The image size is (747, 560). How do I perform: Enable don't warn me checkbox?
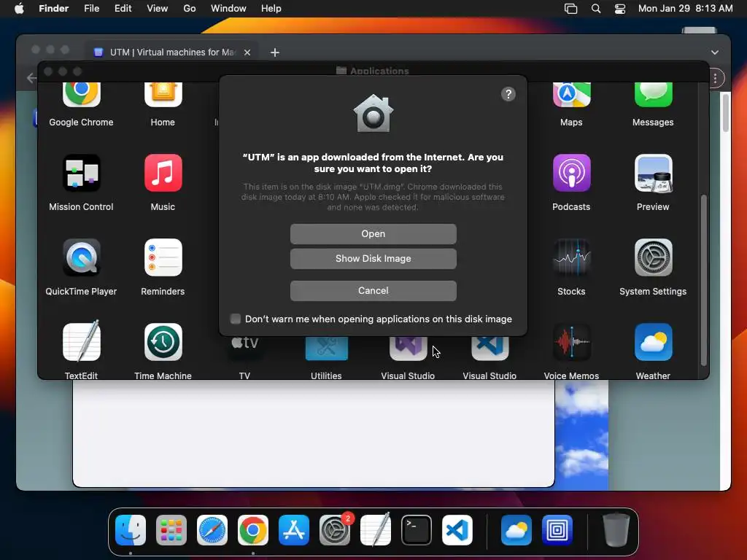click(236, 319)
